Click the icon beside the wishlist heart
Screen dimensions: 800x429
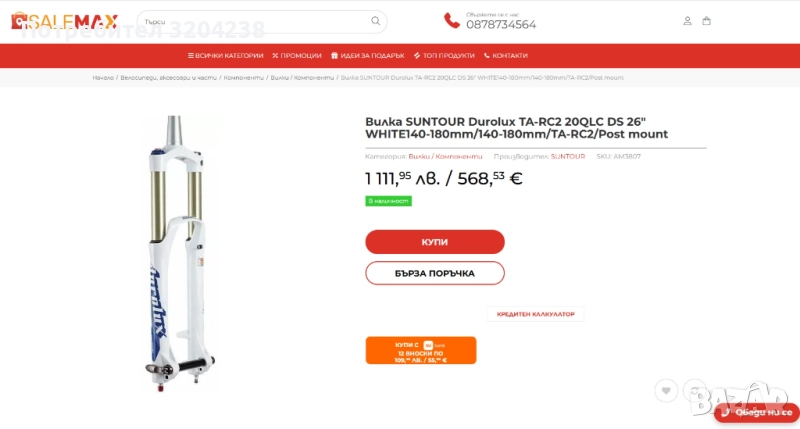pos(695,391)
